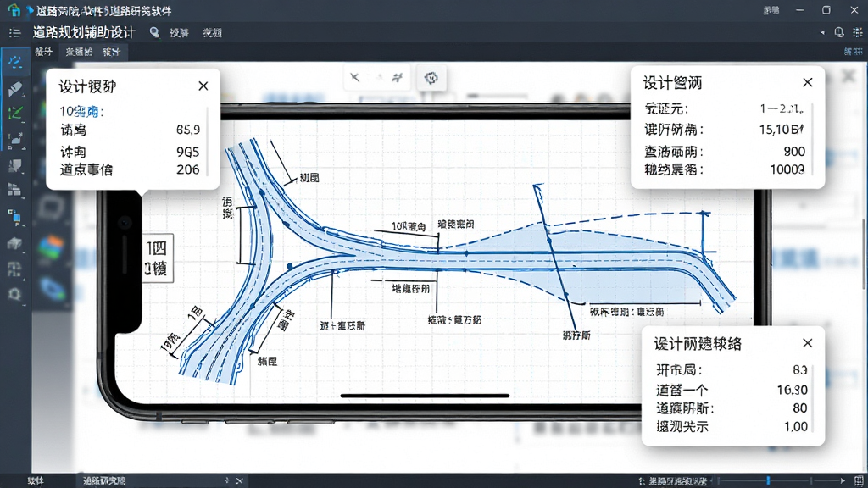Image resolution: width=868 pixels, height=488 pixels.
Task: Click the right arrow after the zoom slider
Action: [843, 481]
